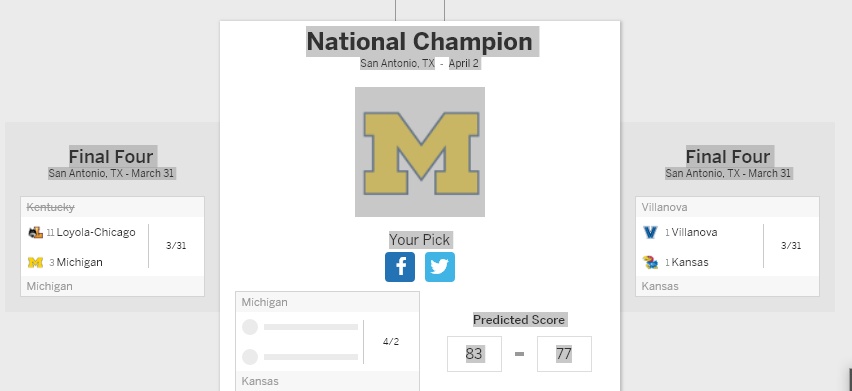Edit the predicted score 77 field
852x391 pixels.
coord(564,354)
